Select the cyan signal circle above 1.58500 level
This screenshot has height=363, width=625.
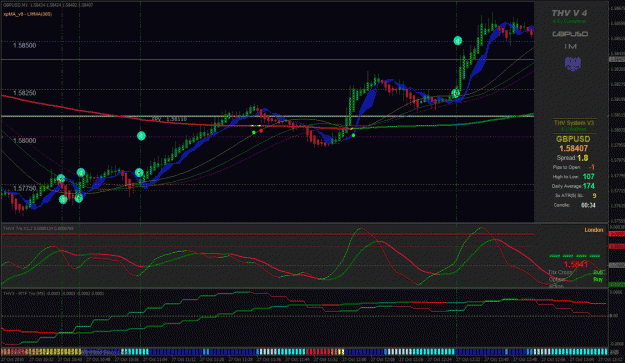click(458, 41)
